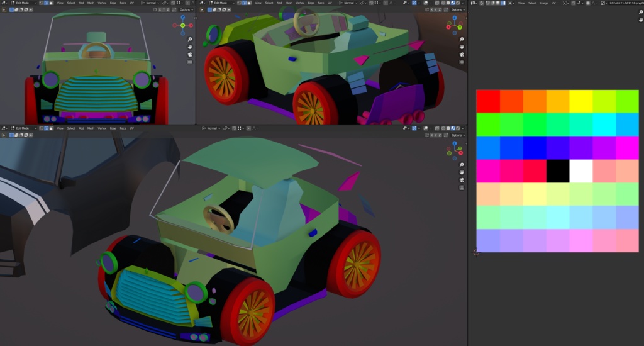Open Edit Mode dropdown in top-right viewport
Screen dimensions: 644x346
coord(221,3)
